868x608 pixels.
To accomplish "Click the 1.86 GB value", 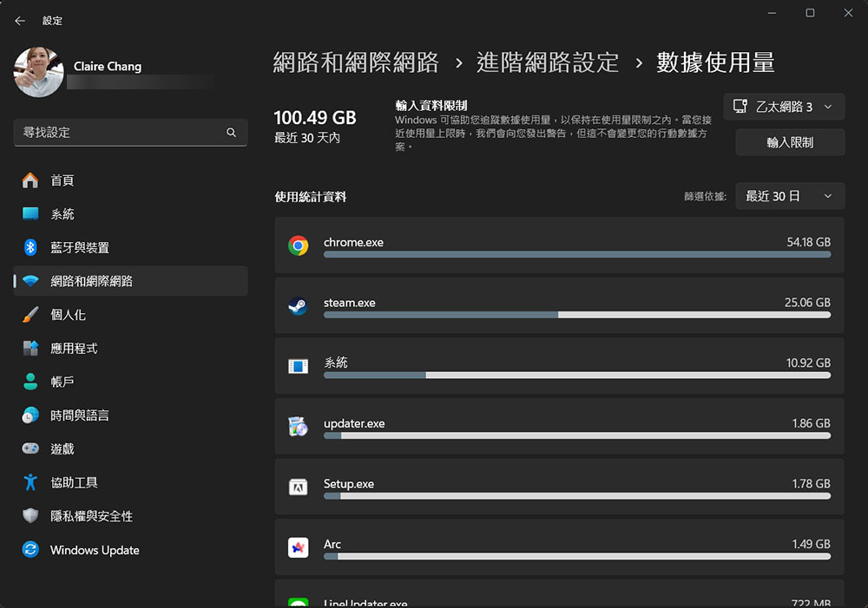I will (812, 423).
